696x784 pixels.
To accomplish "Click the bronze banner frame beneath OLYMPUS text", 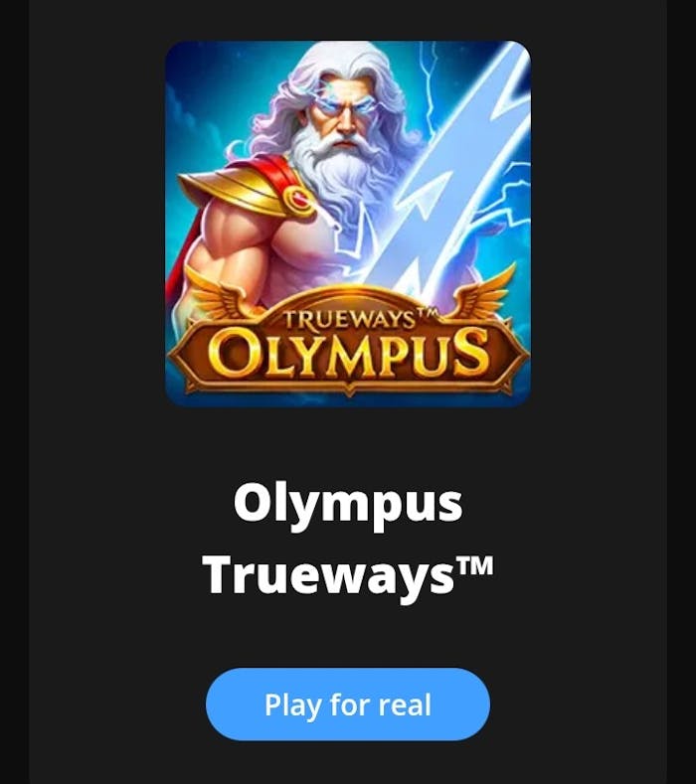I will pyautogui.click(x=348, y=384).
